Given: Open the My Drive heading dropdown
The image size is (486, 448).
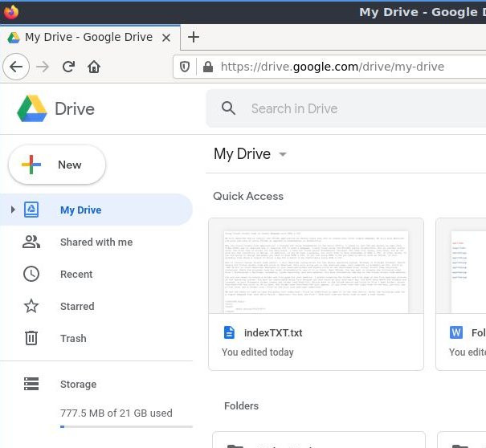Looking at the screenshot, I should [282, 155].
